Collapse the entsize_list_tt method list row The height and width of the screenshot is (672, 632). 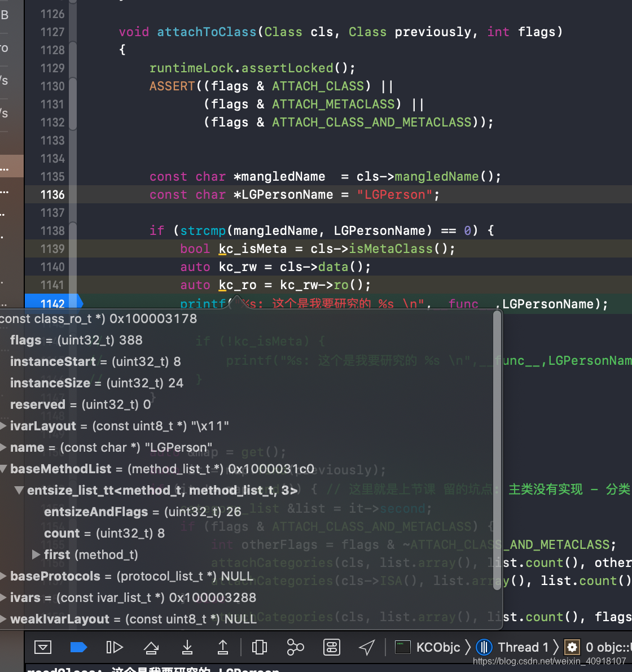pos(19,490)
